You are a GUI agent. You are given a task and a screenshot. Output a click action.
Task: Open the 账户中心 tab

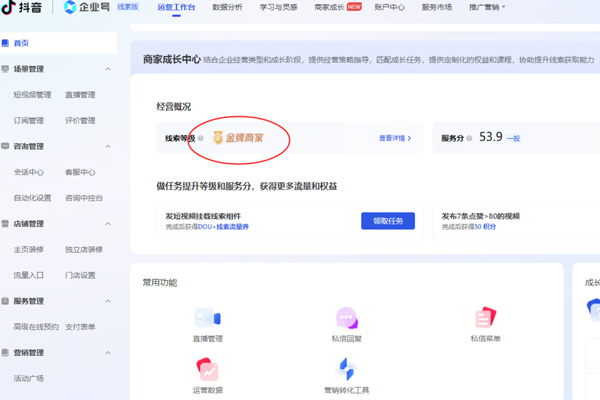pyautogui.click(x=389, y=7)
